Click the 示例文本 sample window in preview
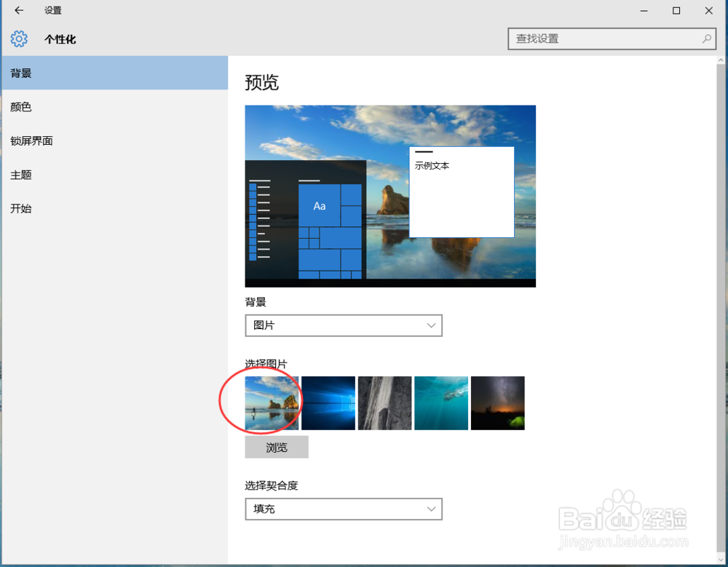This screenshot has width=728, height=567. click(462, 192)
